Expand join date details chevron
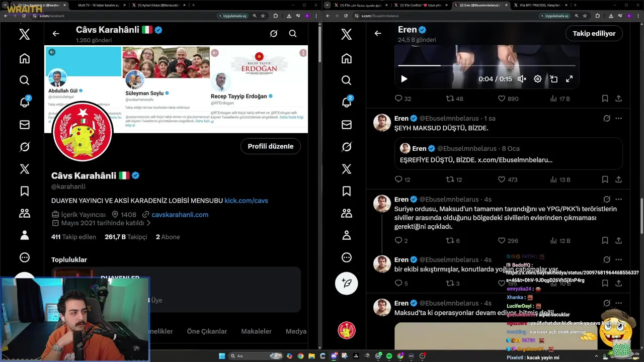 (x=148, y=223)
